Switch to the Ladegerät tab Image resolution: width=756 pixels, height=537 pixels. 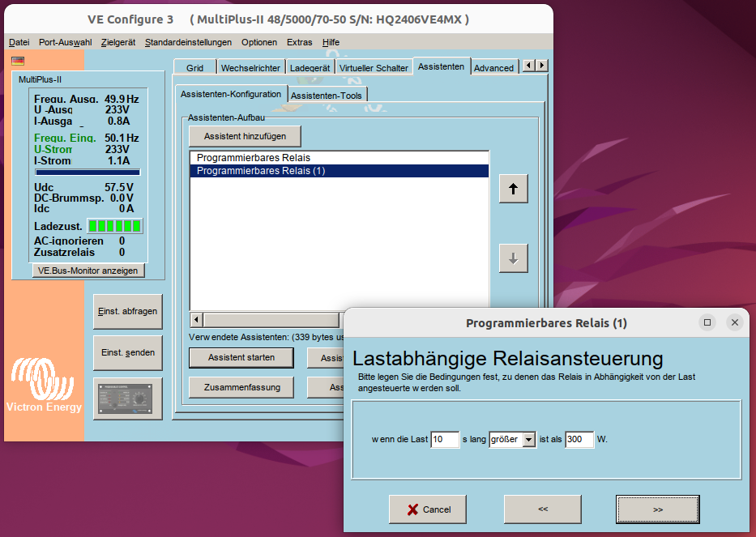pyautogui.click(x=310, y=67)
